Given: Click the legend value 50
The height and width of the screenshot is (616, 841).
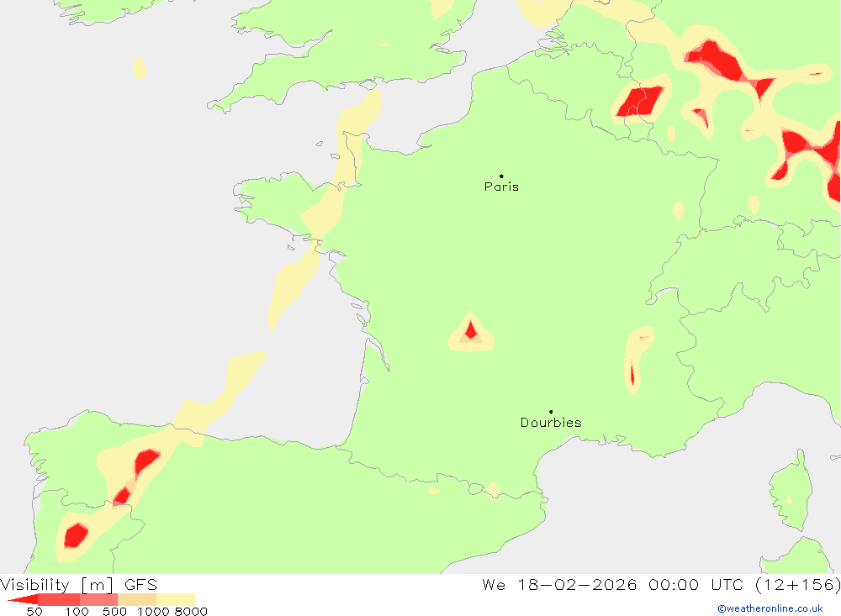Looking at the screenshot, I should click(34, 611).
